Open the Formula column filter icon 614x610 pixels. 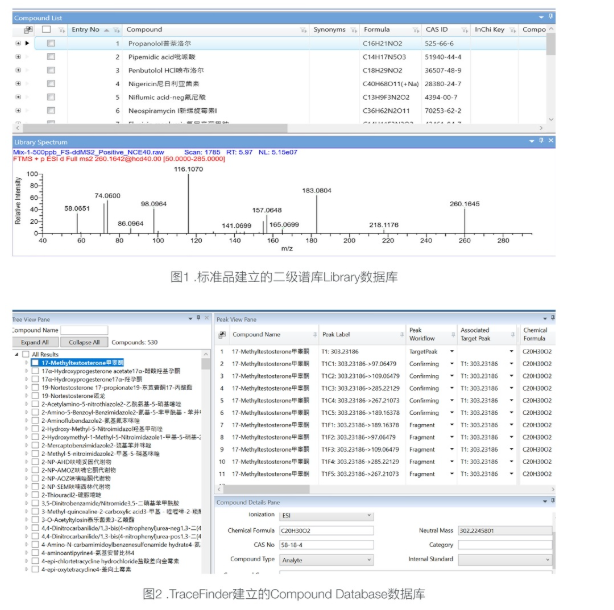tap(415, 30)
